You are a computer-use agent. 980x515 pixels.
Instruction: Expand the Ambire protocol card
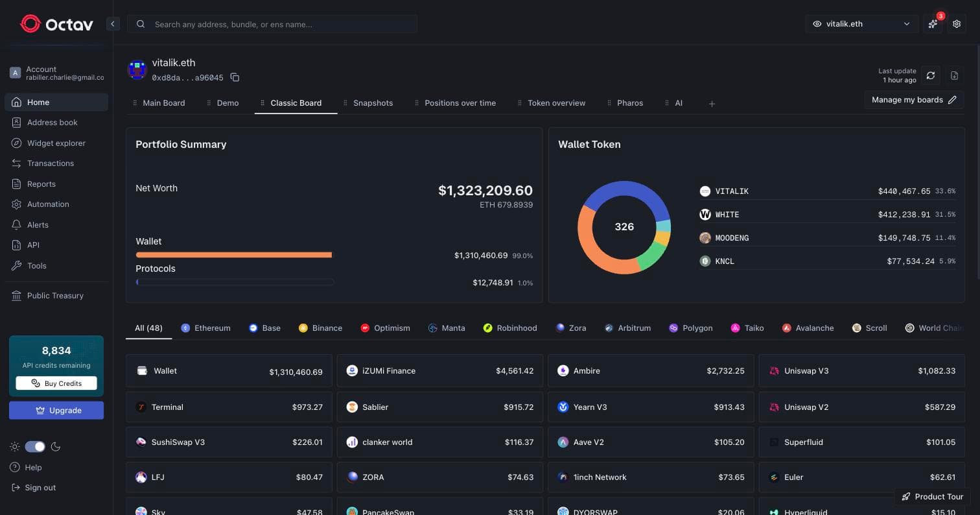coord(651,371)
